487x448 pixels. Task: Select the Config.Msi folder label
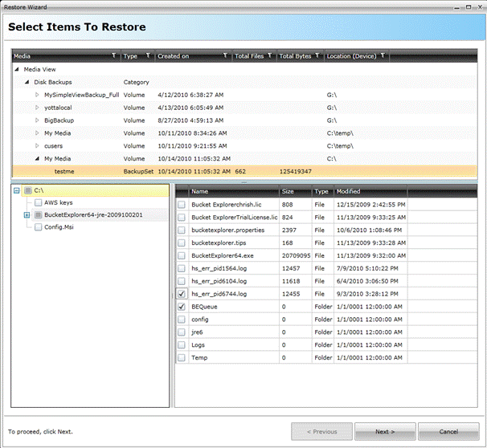(59, 227)
